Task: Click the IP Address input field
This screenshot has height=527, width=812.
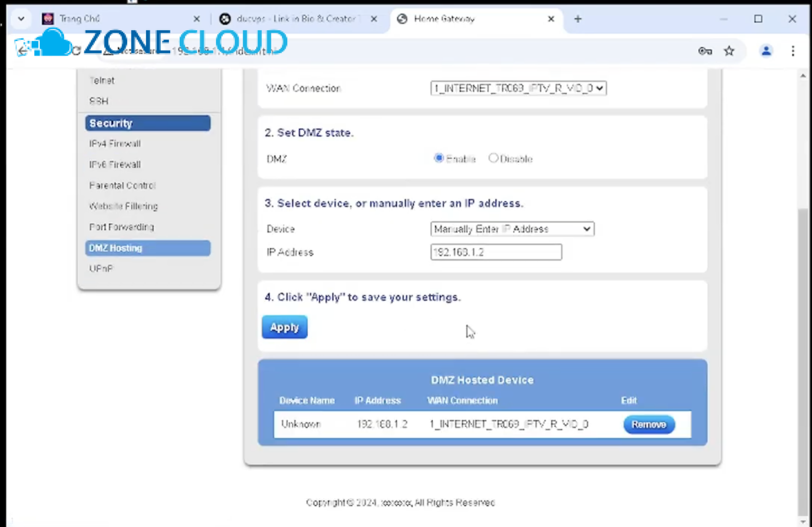Action: click(496, 252)
